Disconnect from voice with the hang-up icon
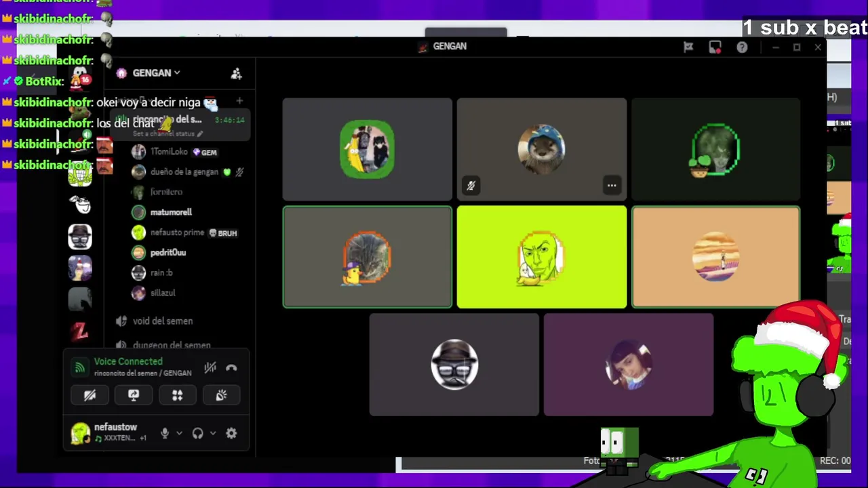The width and height of the screenshot is (868, 488). coord(231,368)
